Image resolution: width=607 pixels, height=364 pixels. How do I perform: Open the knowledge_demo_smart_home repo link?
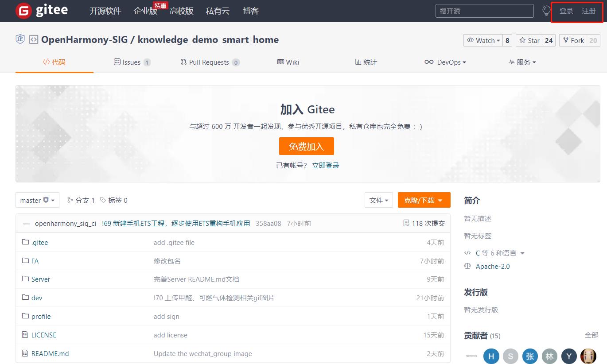tap(208, 39)
